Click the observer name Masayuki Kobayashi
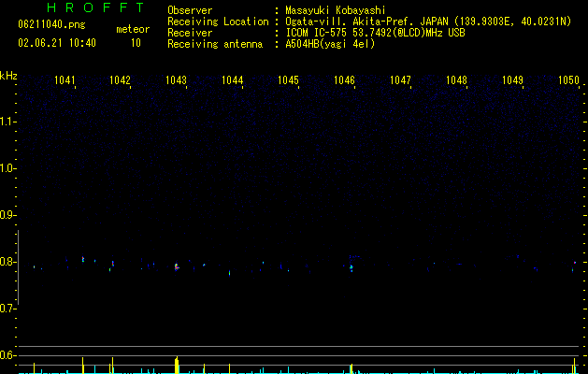Image resolution: width=588 pixels, height=374 pixels. click(x=336, y=10)
